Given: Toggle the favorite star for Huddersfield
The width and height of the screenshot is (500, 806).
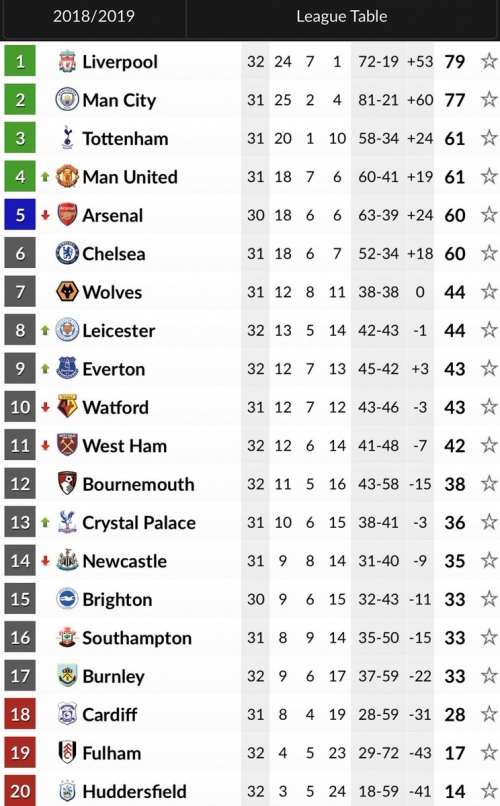Looking at the screenshot, I should [x=489, y=791].
